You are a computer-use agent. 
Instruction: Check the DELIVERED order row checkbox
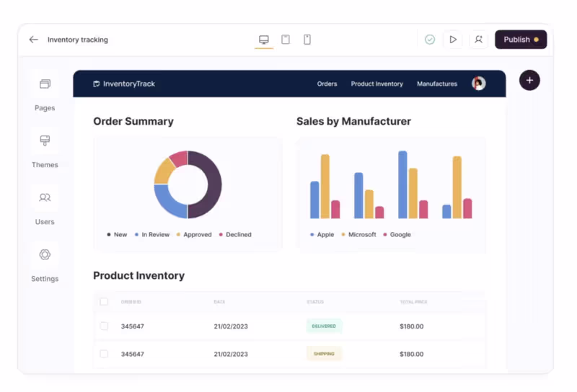point(104,326)
